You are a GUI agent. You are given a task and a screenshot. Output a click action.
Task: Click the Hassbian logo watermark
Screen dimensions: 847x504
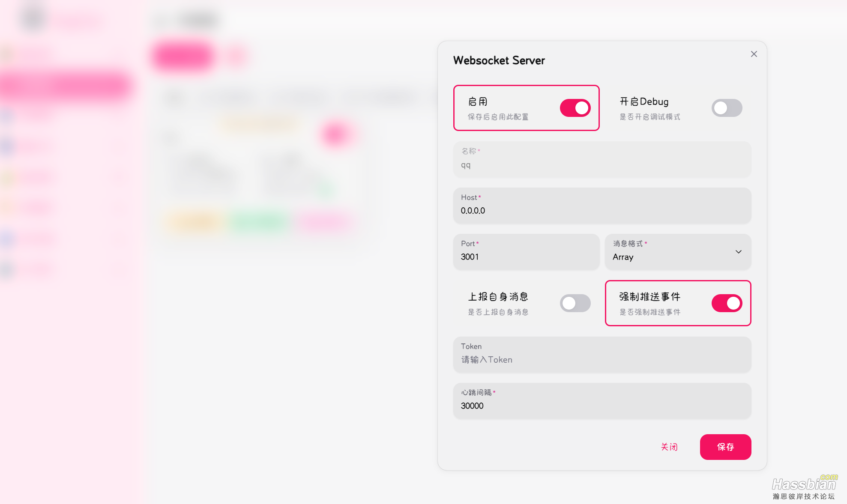click(804, 486)
